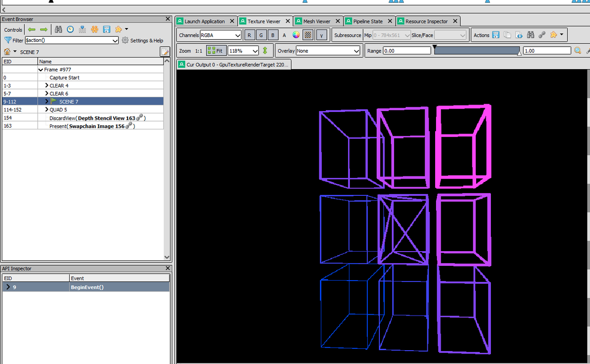Expand the CLEAR 4 tree item

(47, 86)
